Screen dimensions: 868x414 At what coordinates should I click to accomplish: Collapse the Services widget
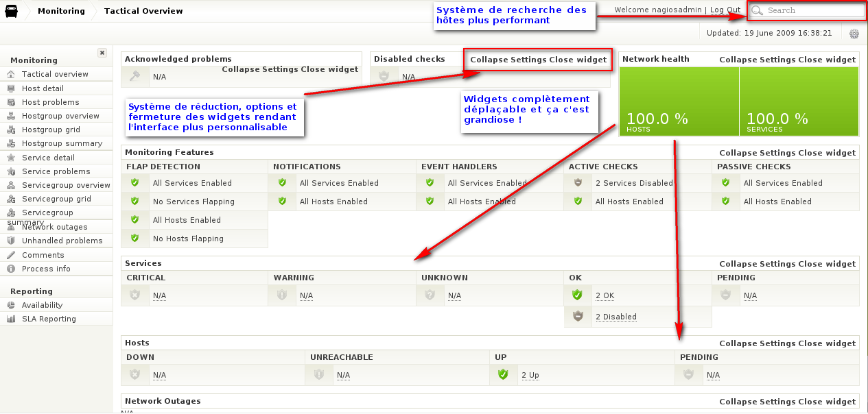(738, 264)
